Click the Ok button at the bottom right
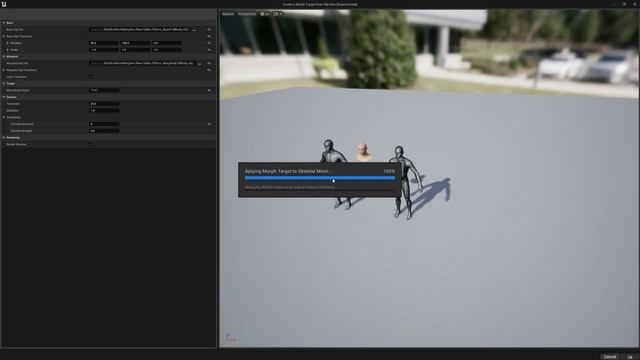This screenshot has height=360, width=640. tap(630, 357)
